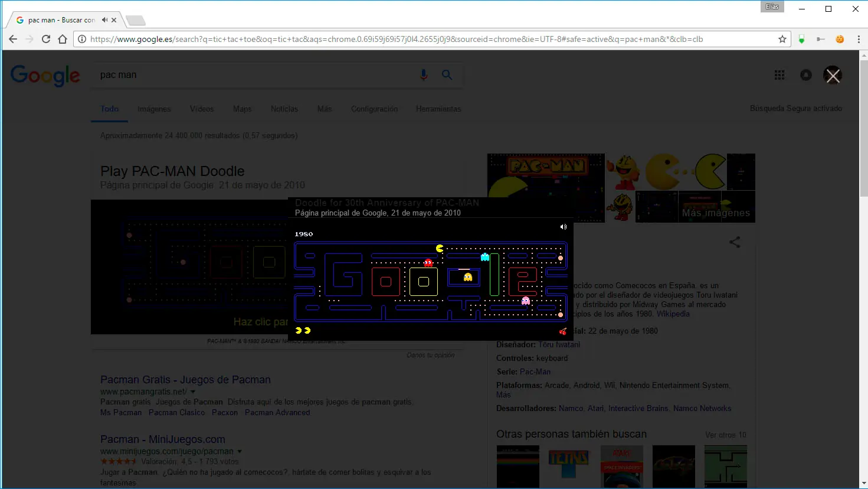Open the Interactive Brains developer link
Screen dimensions: 868x489
638,408
